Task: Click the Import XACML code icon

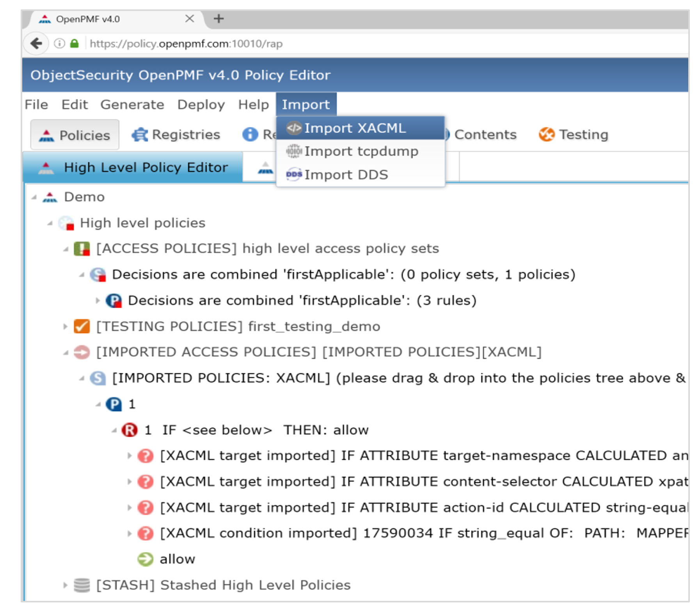Action: click(x=294, y=128)
